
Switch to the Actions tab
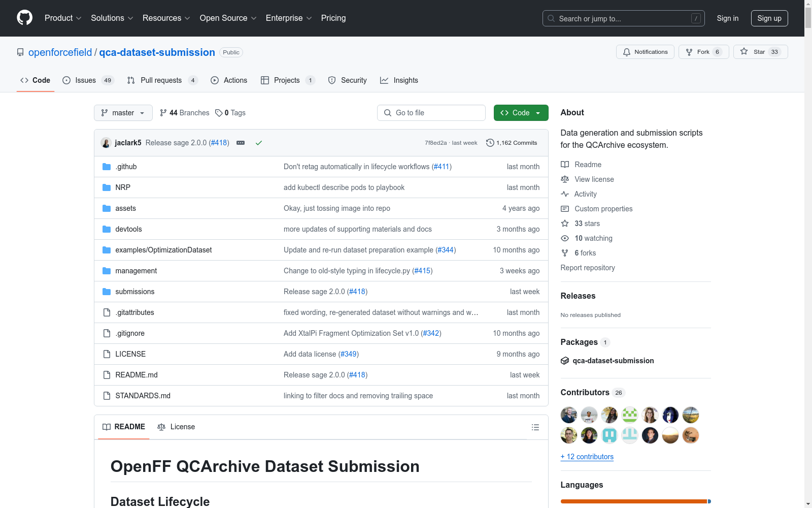point(229,80)
